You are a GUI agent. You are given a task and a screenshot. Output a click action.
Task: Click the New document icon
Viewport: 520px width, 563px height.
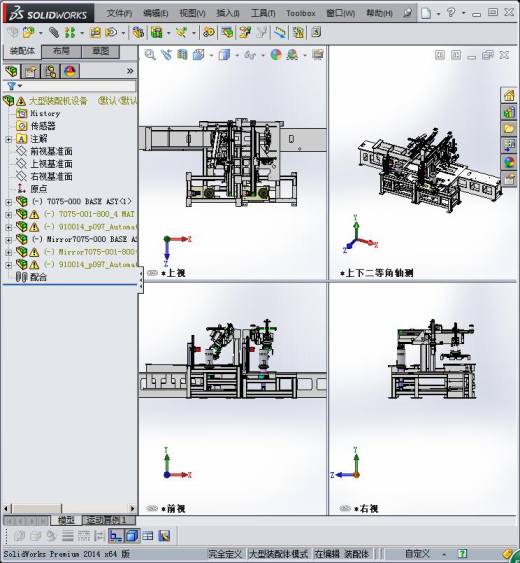click(426, 13)
